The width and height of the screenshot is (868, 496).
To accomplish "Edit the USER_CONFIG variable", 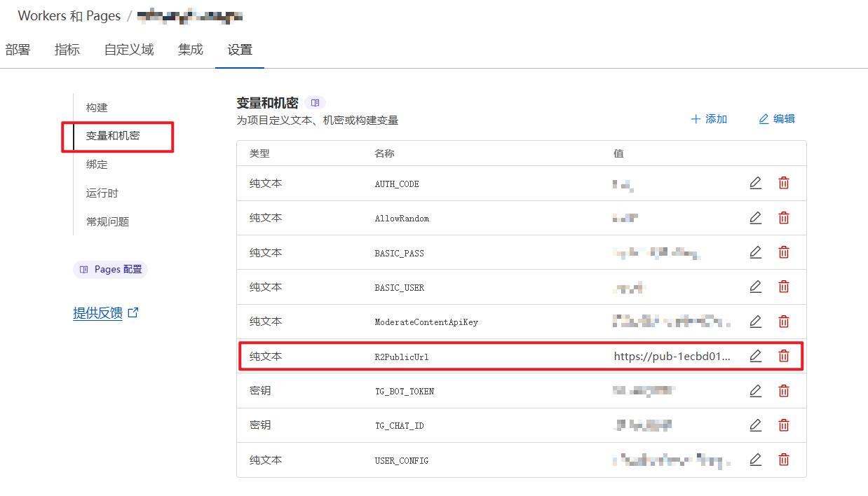I will point(755,460).
